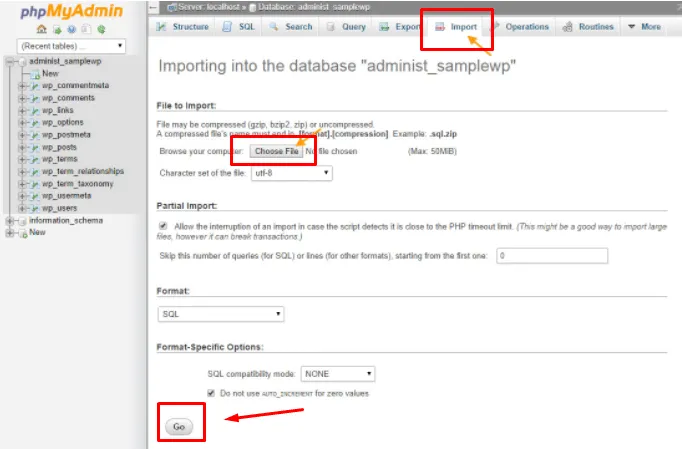Switch to the Structure tab
This screenshot has width=682, height=449.
(184, 27)
